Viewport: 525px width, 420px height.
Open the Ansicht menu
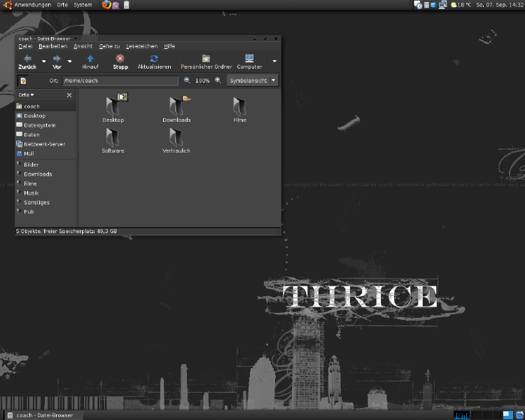(83, 46)
